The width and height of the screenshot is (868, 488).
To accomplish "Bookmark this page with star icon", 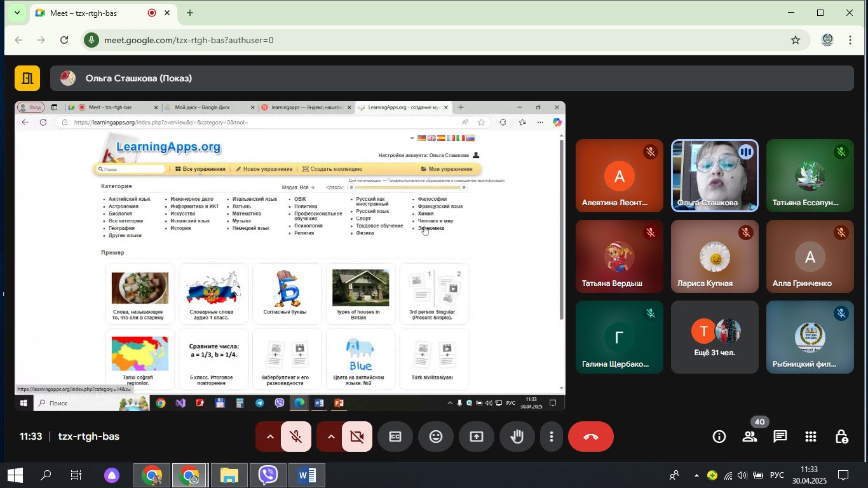I will click(x=796, y=40).
